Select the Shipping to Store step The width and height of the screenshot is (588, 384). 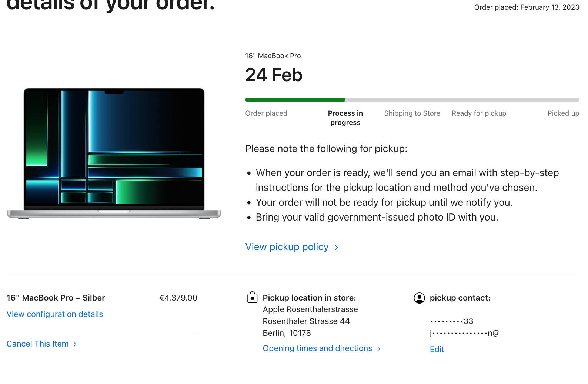click(412, 113)
